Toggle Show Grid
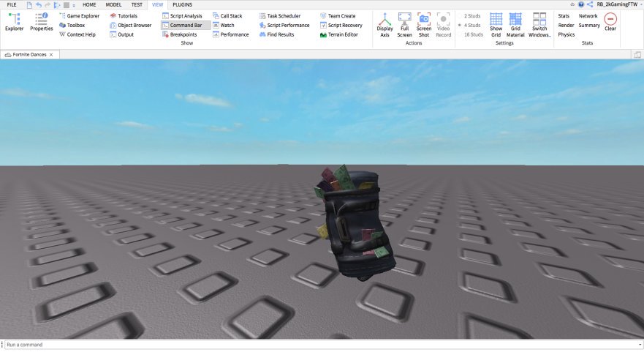This screenshot has width=644, height=363. coord(496,25)
